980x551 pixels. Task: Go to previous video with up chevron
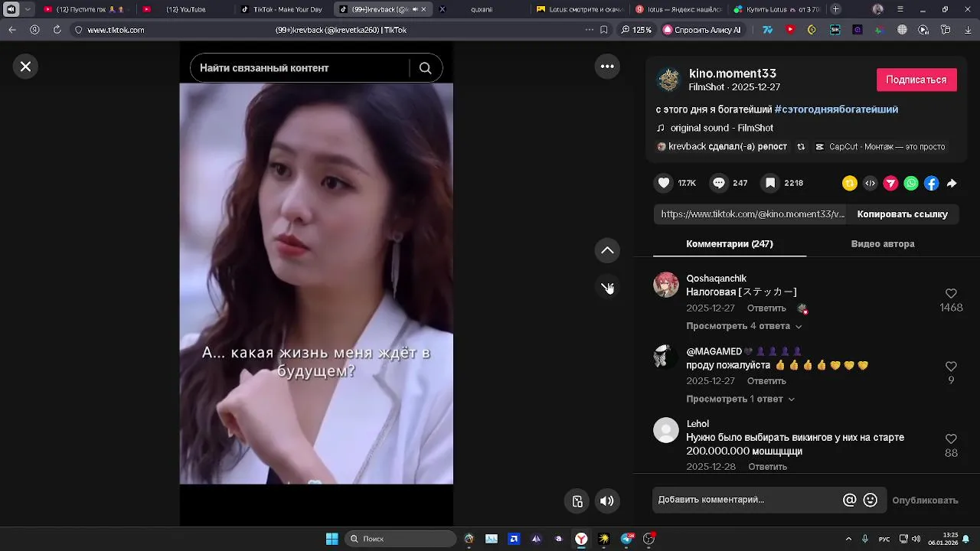pos(607,250)
